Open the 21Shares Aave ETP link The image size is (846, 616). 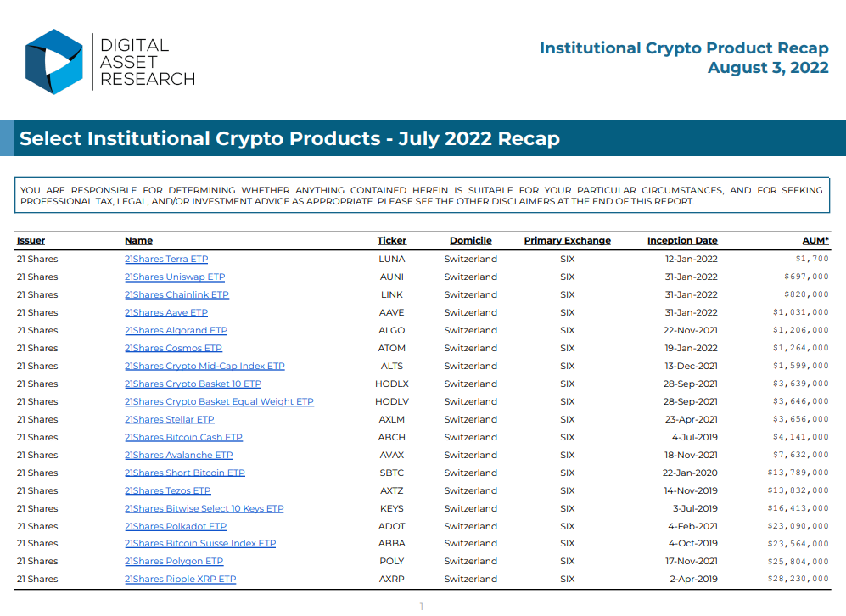click(166, 312)
